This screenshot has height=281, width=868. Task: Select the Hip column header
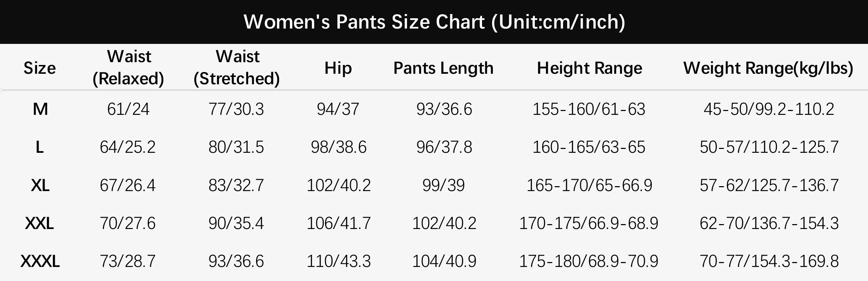tap(338, 68)
